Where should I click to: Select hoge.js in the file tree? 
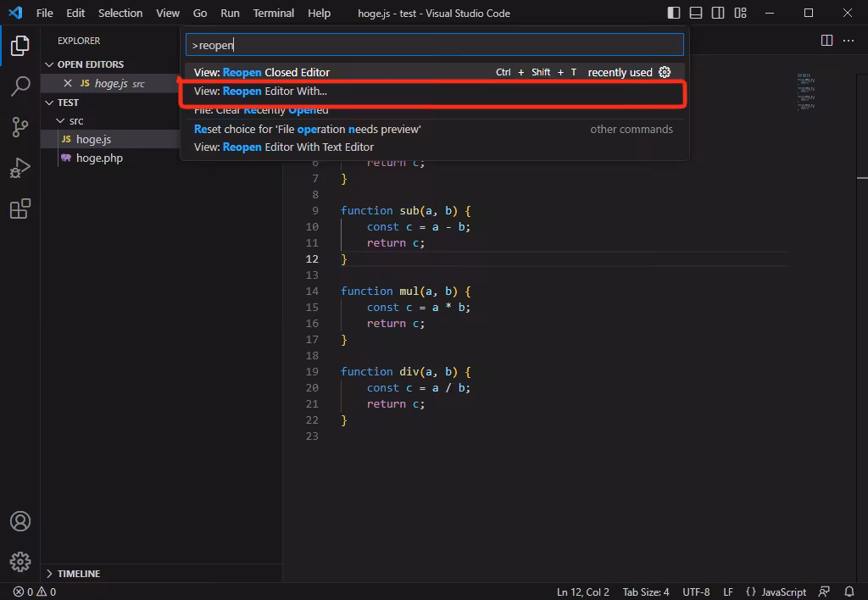tap(110, 139)
